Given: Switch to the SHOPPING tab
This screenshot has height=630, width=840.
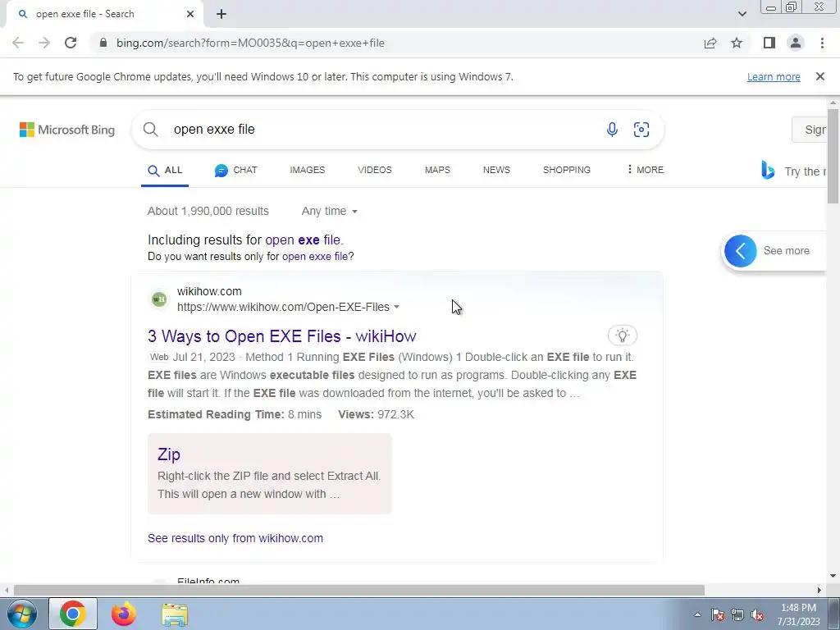Looking at the screenshot, I should tap(567, 170).
